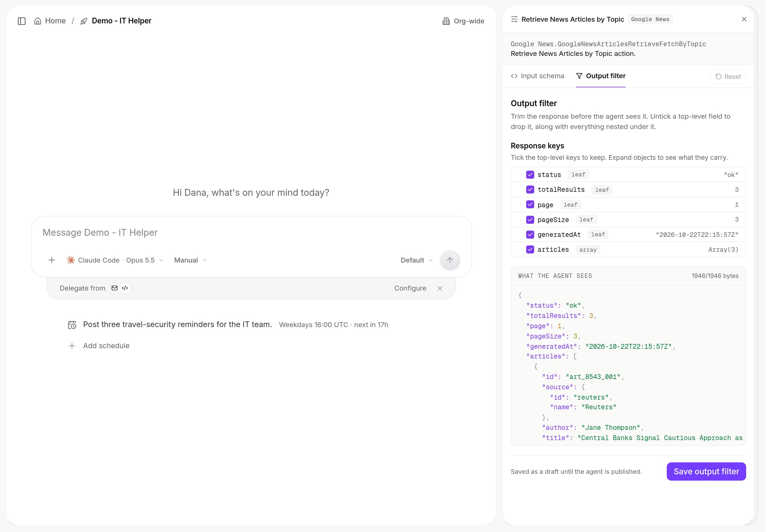The image size is (765, 532).
Task: Open the Claude Code Opus 5.5 model dropdown
Action: click(115, 260)
